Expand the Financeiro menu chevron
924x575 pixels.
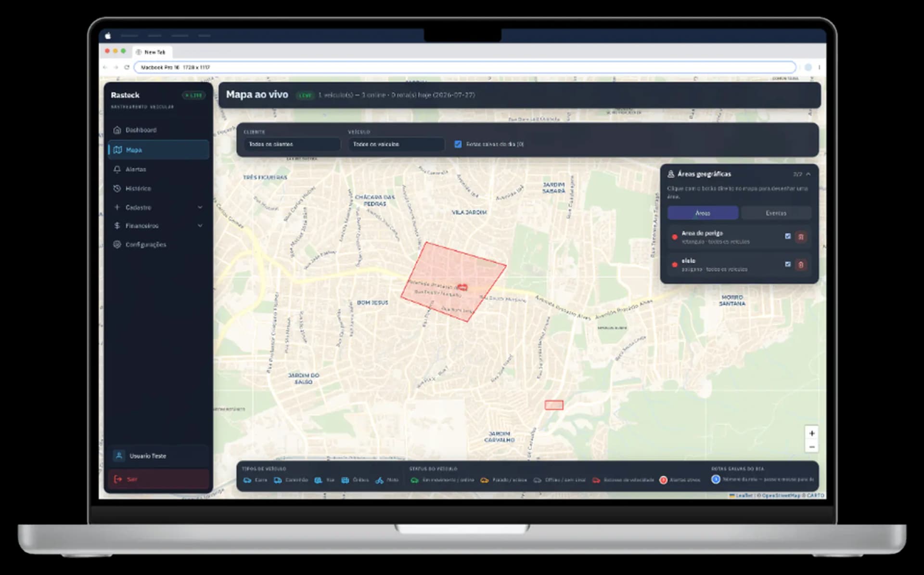[x=200, y=225]
